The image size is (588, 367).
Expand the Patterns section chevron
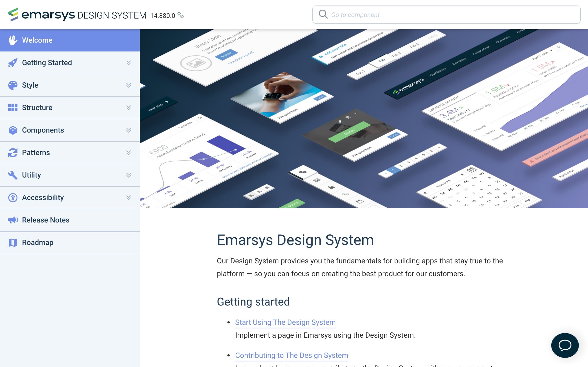[x=129, y=153]
